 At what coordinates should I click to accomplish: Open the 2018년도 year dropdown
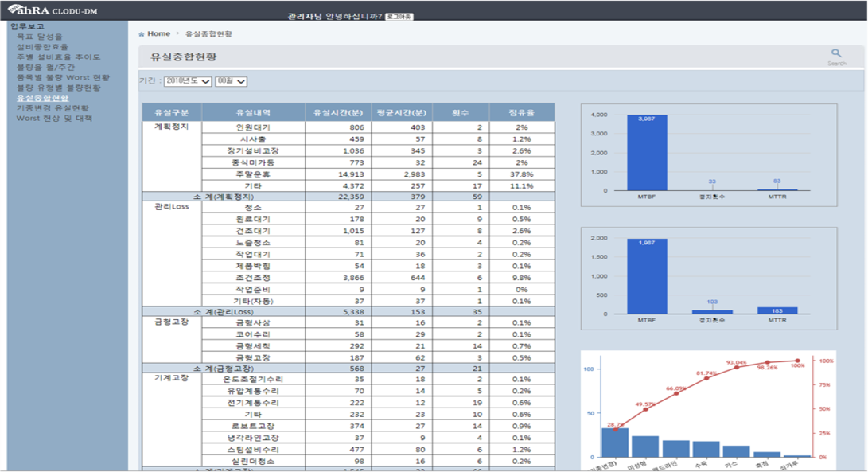tap(188, 81)
